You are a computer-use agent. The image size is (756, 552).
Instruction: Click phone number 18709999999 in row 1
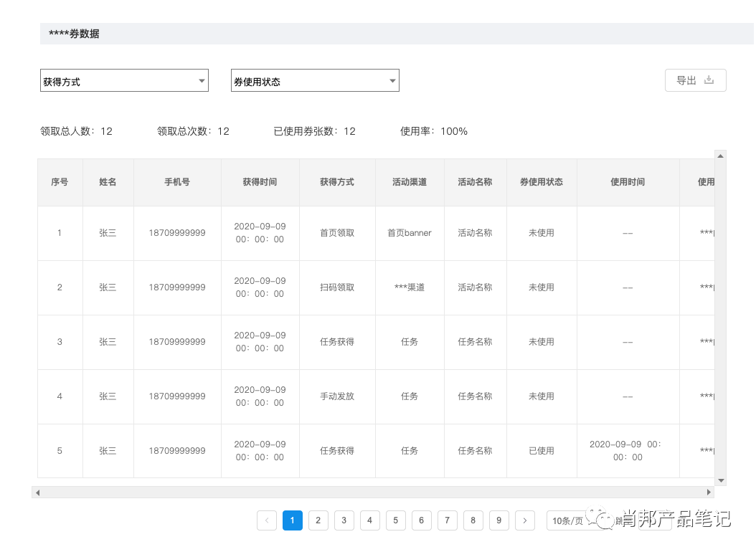point(177,233)
